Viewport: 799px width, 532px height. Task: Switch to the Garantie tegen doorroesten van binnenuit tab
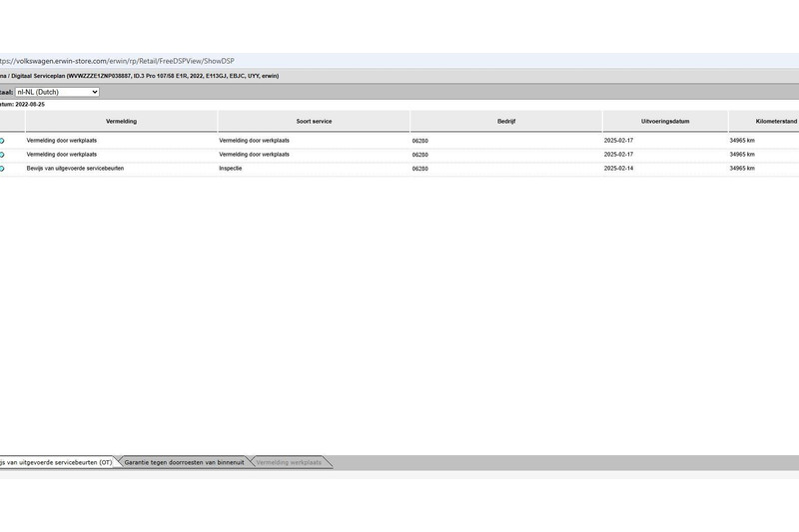coord(183,462)
